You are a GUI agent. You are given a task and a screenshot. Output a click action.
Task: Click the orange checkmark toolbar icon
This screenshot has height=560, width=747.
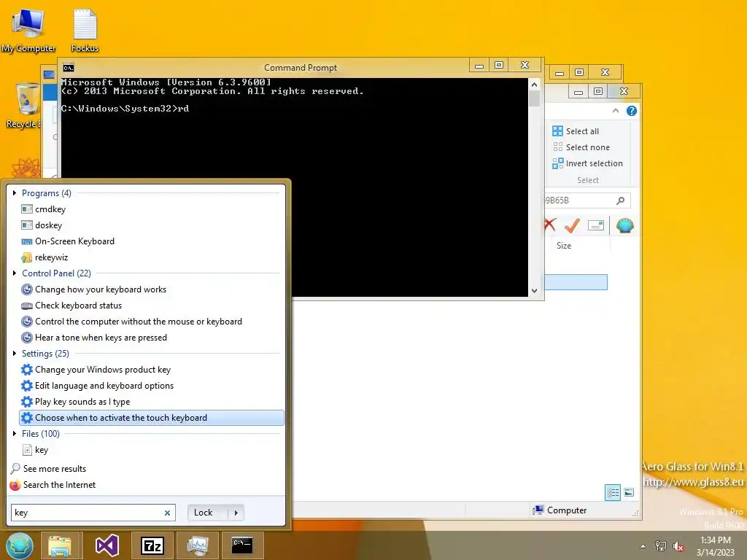click(572, 225)
